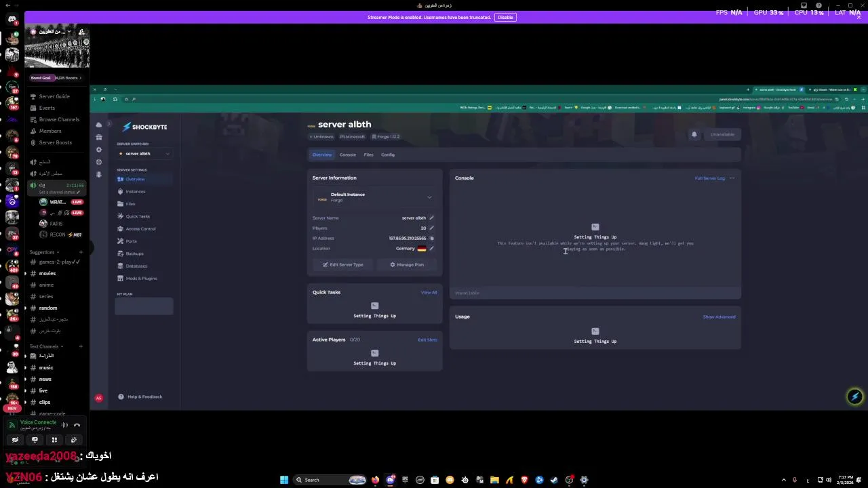Viewport: 868px width, 488px height.
Task: Open Windows Start menu
Action: (283, 480)
